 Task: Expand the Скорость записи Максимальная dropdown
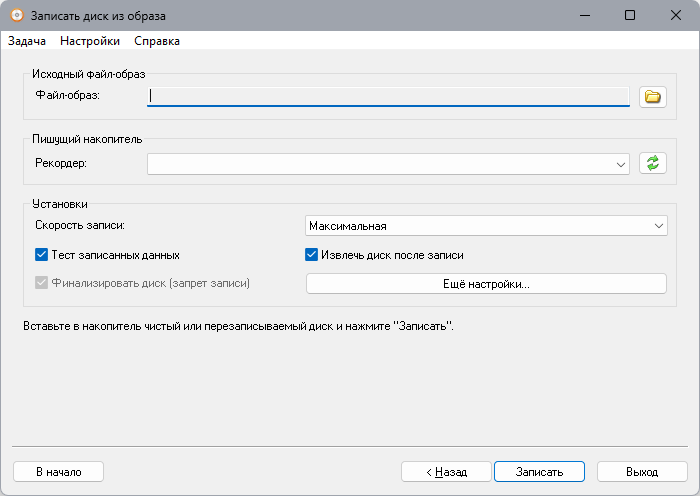pyautogui.click(x=486, y=226)
